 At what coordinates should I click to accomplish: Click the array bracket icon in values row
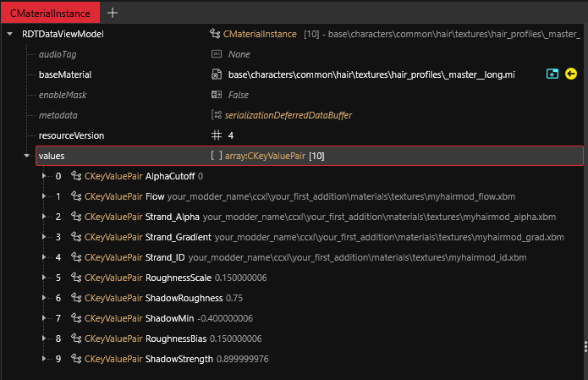(x=217, y=156)
